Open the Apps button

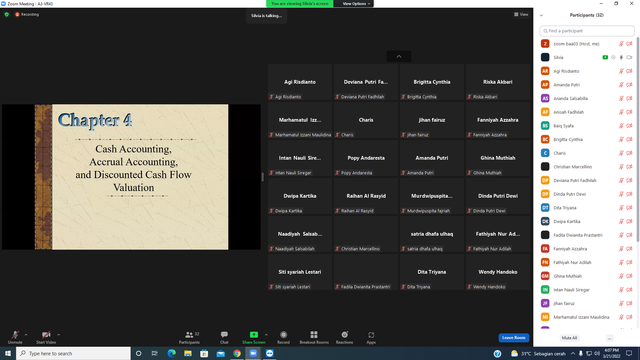tap(371, 337)
